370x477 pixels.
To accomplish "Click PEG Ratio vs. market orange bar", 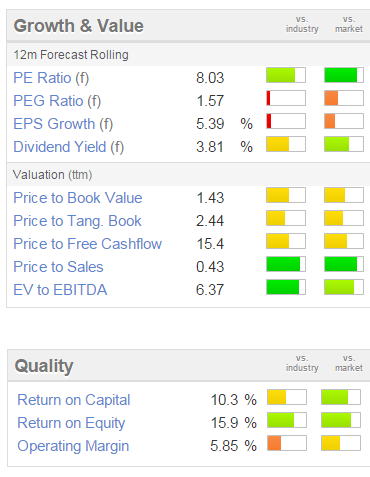I will 344,98.
